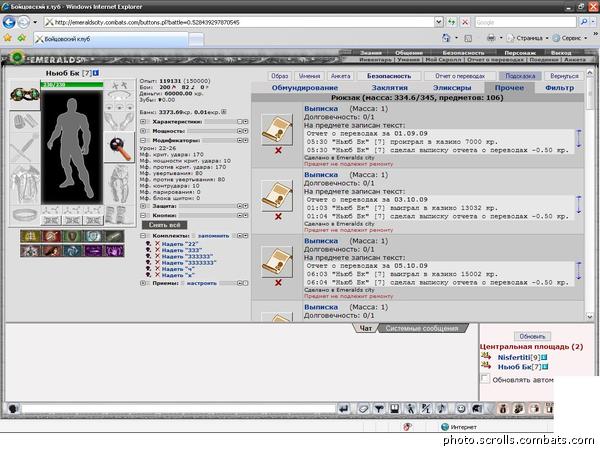The height and width of the screenshot is (450, 600).
Task: Open the Выписка scroll dated 01.09.09
Action: pos(277,130)
